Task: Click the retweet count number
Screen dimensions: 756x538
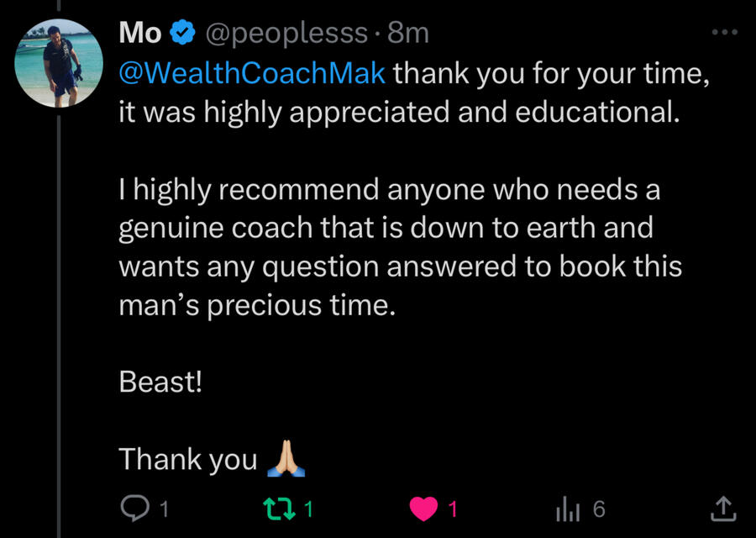Action: 308,508
